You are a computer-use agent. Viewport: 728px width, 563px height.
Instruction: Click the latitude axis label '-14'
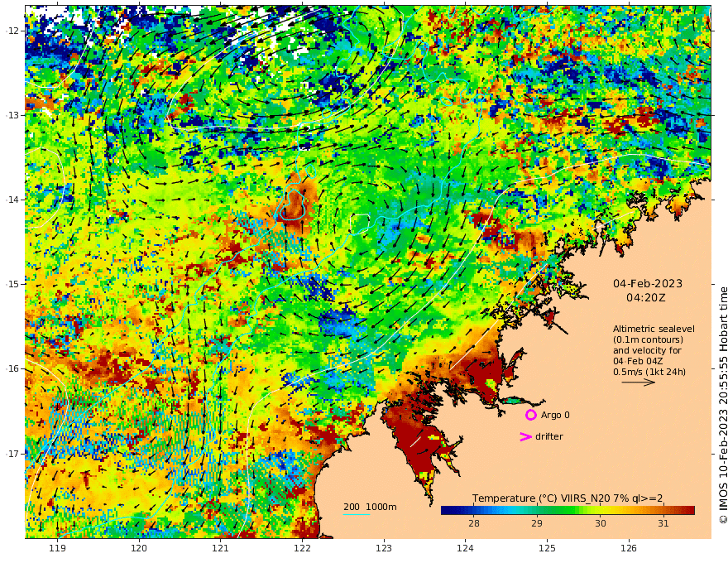pos(12,200)
